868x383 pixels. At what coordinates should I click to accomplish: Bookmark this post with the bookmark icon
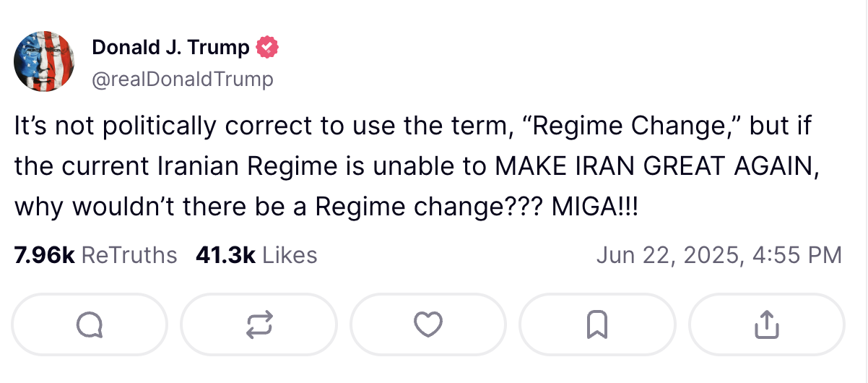596,324
